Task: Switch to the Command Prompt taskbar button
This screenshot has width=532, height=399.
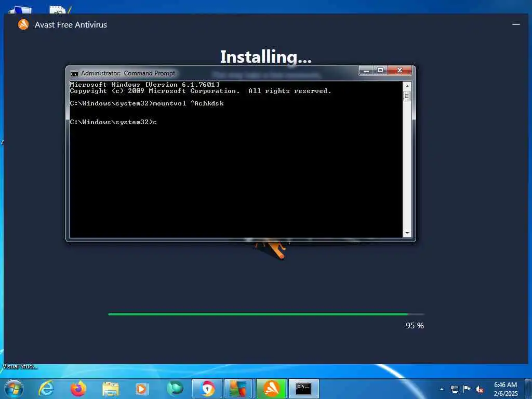Action: (303, 389)
